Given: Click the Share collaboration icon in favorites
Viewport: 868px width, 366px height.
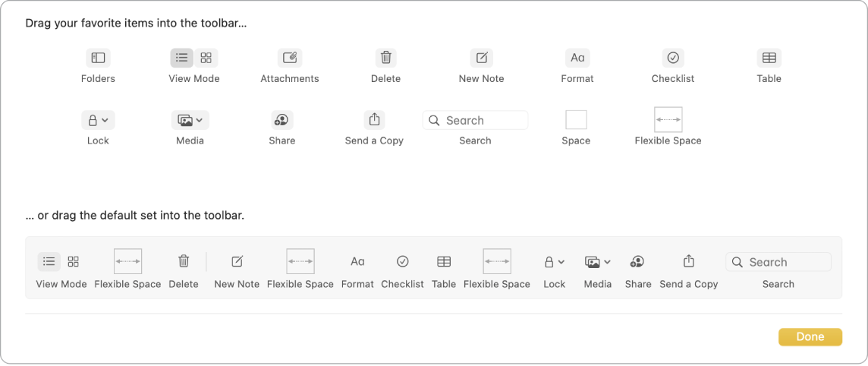Looking at the screenshot, I should [x=281, y=120].
